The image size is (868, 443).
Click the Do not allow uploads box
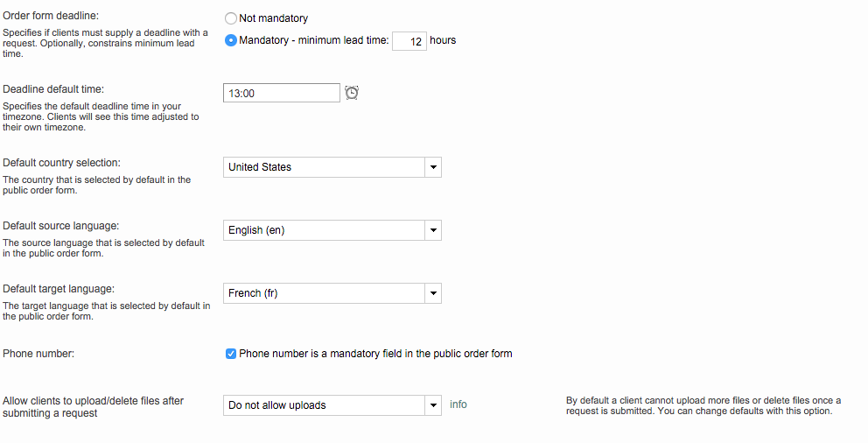[324, 405]
